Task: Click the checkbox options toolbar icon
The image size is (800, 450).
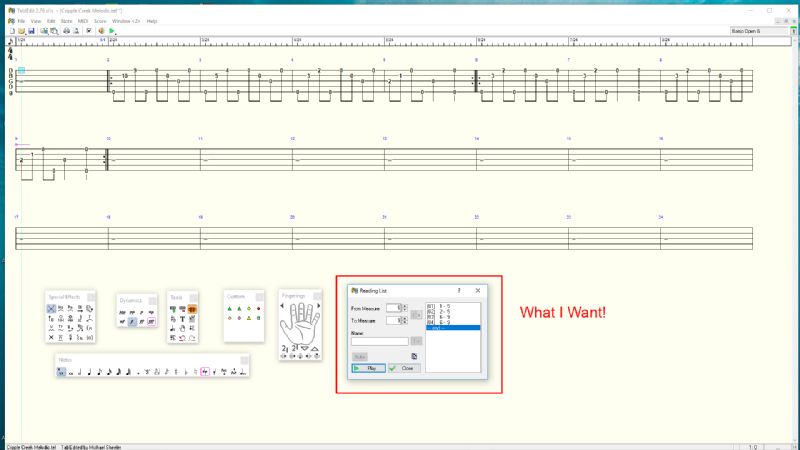Action: (89, 31)
